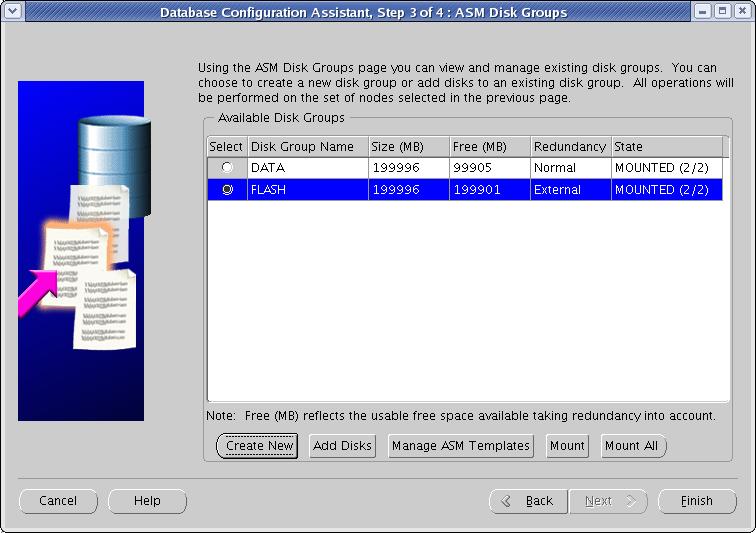756x533 pixels.
Task: Select the DATA row name cell
Action: (307, 168)
